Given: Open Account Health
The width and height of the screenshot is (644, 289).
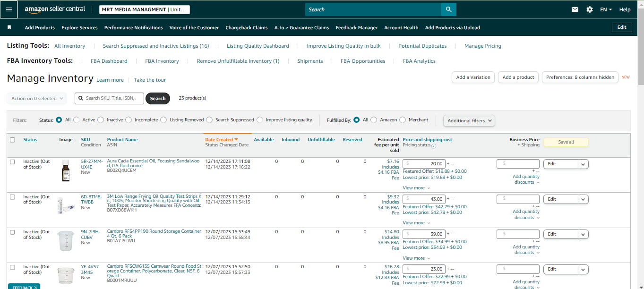Looking at the screenshot, I should click(x=401, y=27).
